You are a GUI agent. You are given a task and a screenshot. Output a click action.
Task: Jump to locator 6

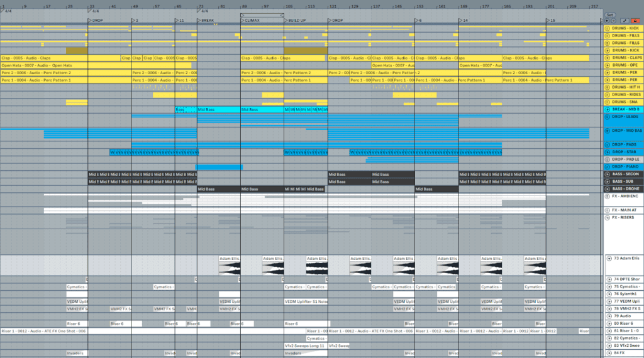point(418,21)
